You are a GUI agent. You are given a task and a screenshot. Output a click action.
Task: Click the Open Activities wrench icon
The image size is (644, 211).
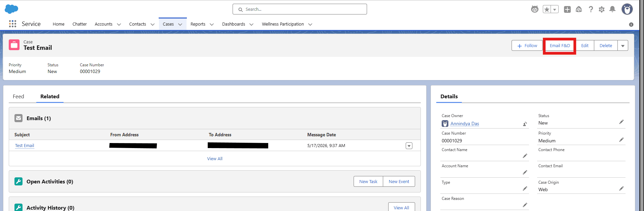pyautogui.click(x=18, y=181)
